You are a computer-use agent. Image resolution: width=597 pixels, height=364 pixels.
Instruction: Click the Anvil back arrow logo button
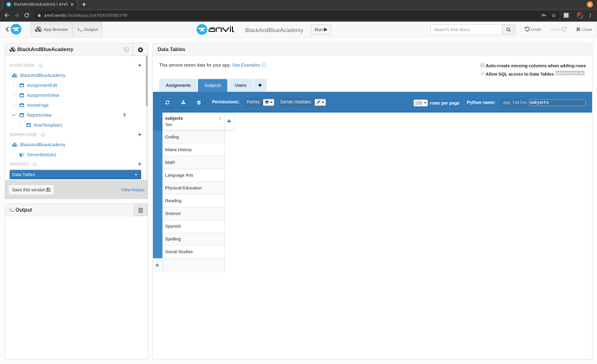tap(13, 29)
